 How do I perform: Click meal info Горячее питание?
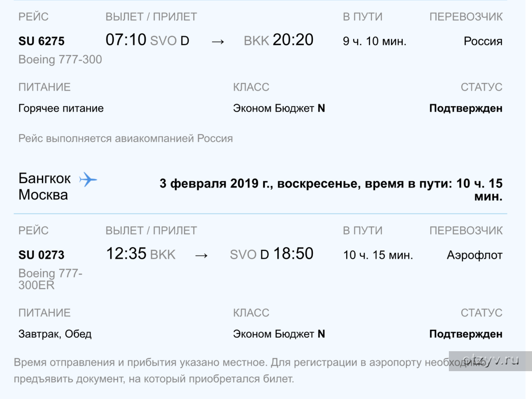61,108
